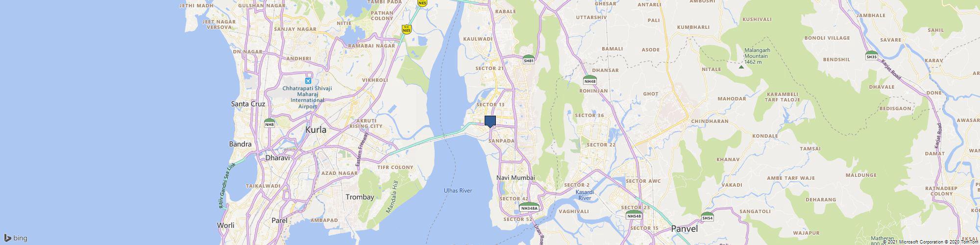Click the Ulhas River label
The width and height of the screenshot is (980, 245).
click(458, 190)
